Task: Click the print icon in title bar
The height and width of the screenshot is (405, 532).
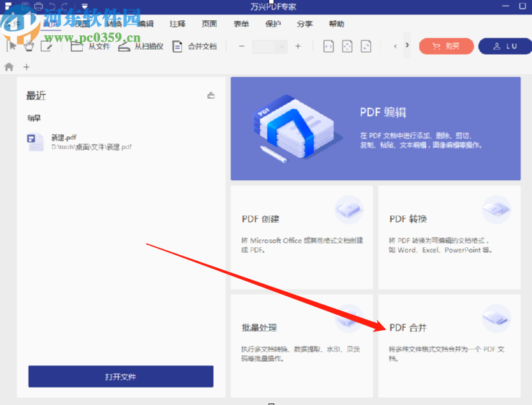Action: pos(38,6)
